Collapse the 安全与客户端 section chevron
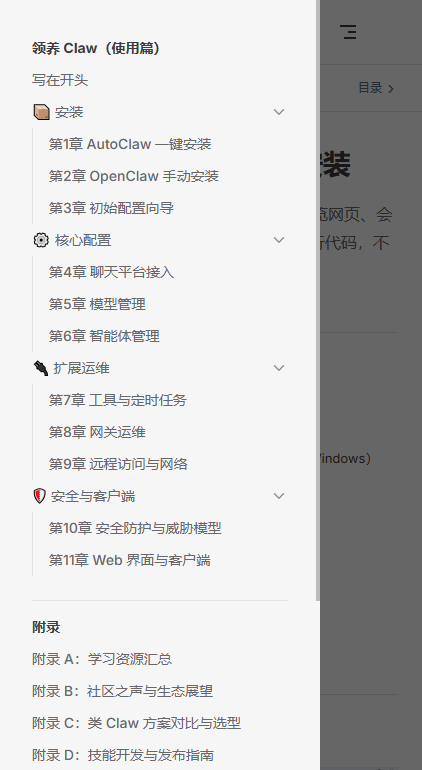This screenshot has height=770, width=422. tap(279, 496)
